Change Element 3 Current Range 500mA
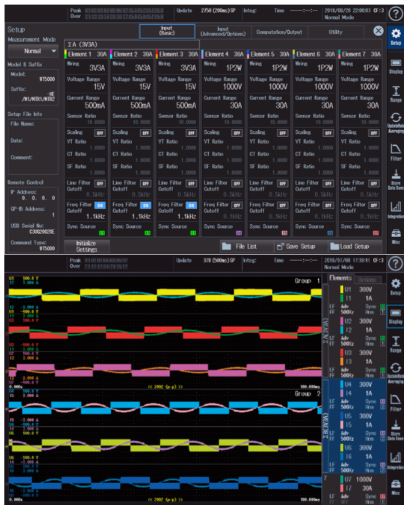The height and width of the screenshot is (509, 409). [x=177, y=102]
